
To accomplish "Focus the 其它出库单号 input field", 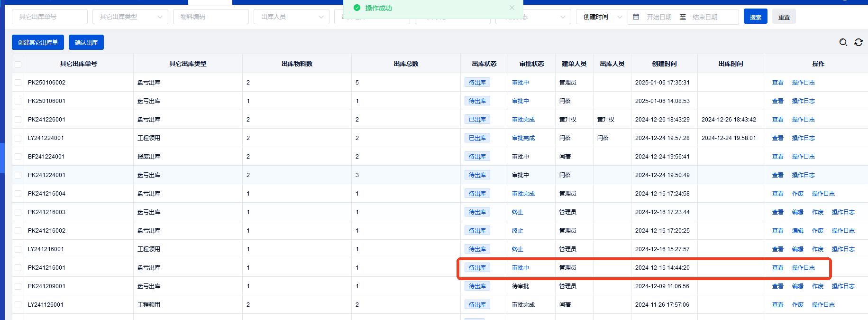I will click(x=49, y=17).
